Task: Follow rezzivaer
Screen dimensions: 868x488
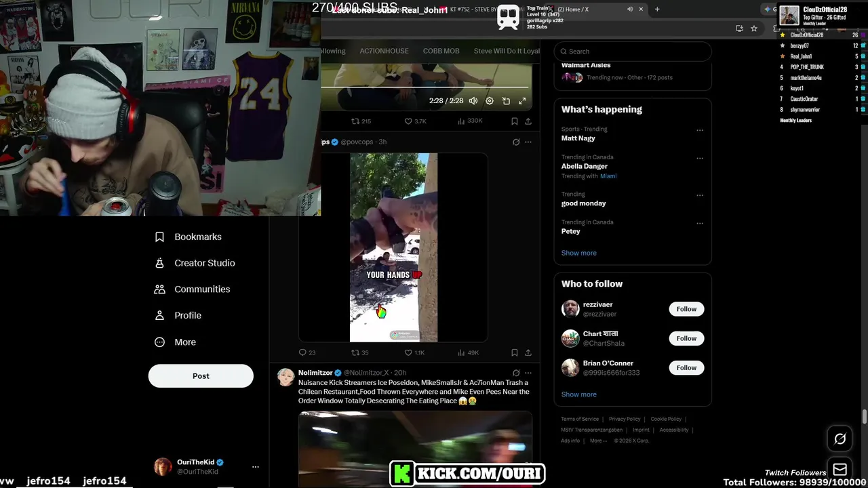Action: point(686,309)
